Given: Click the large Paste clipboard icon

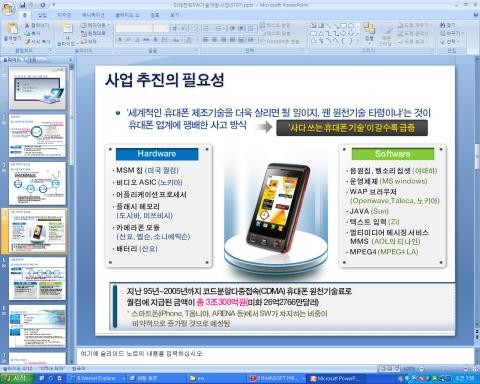Looking at the screenshot, I should (x=13, y=29).
